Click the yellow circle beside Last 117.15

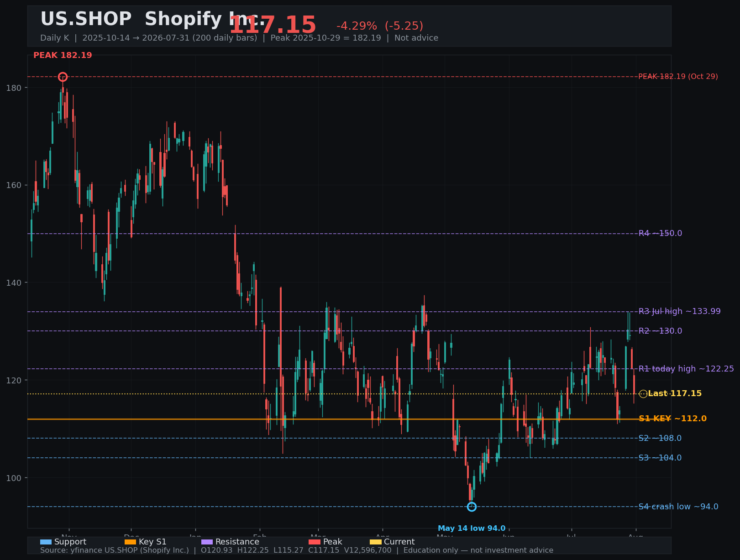[x=643, y=394]
